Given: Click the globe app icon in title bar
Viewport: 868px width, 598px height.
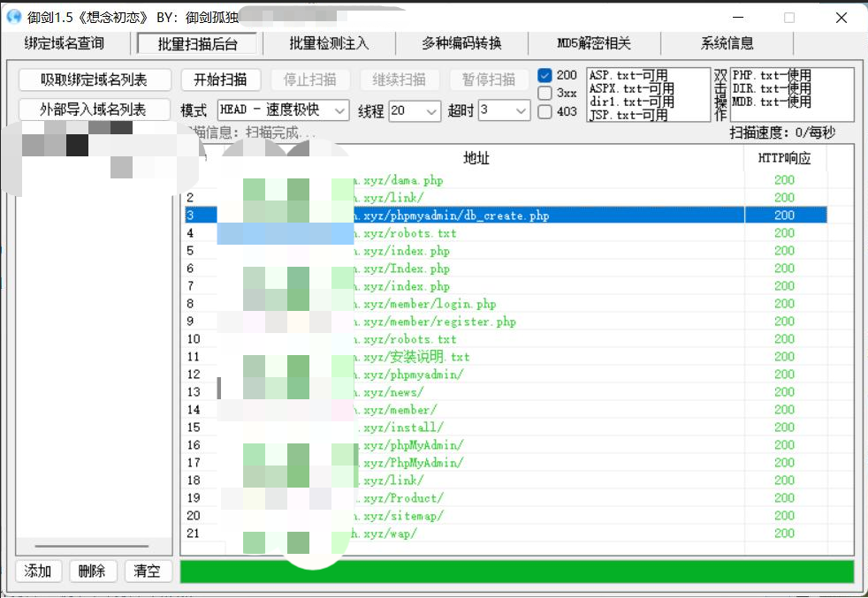Looking at the screenshot, I should point(13,17).
